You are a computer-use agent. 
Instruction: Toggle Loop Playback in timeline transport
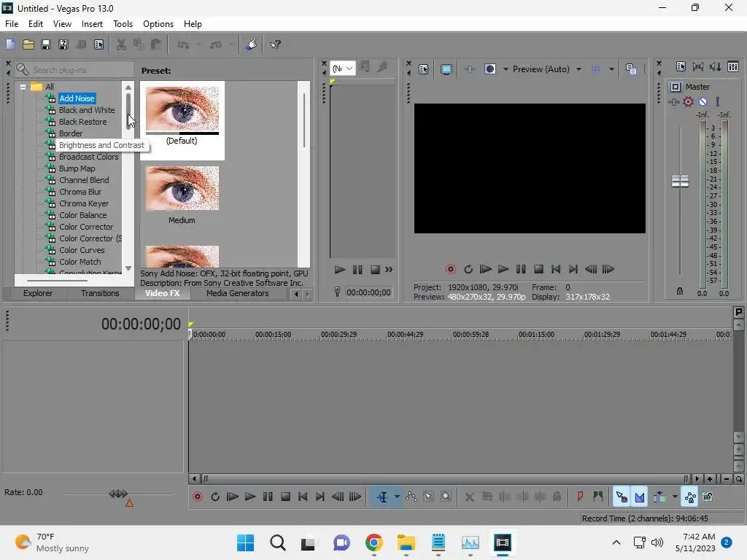[215, 497]
